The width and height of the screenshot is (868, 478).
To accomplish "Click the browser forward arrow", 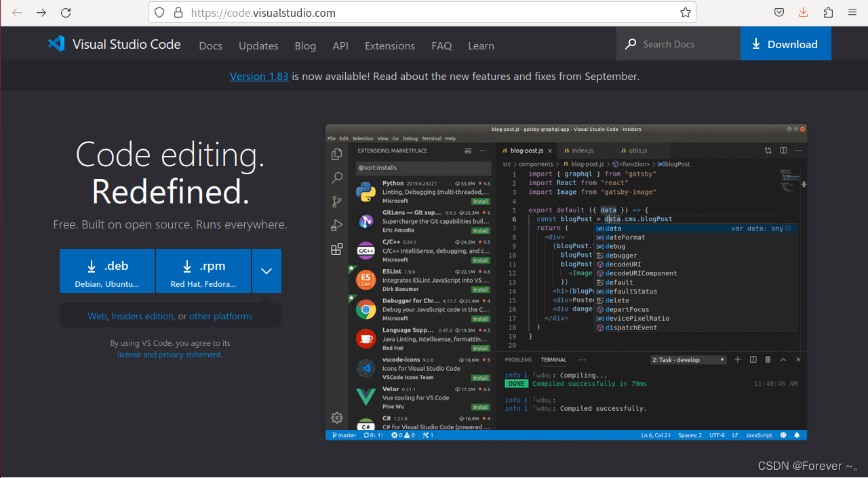I will [x=41, y=13].
